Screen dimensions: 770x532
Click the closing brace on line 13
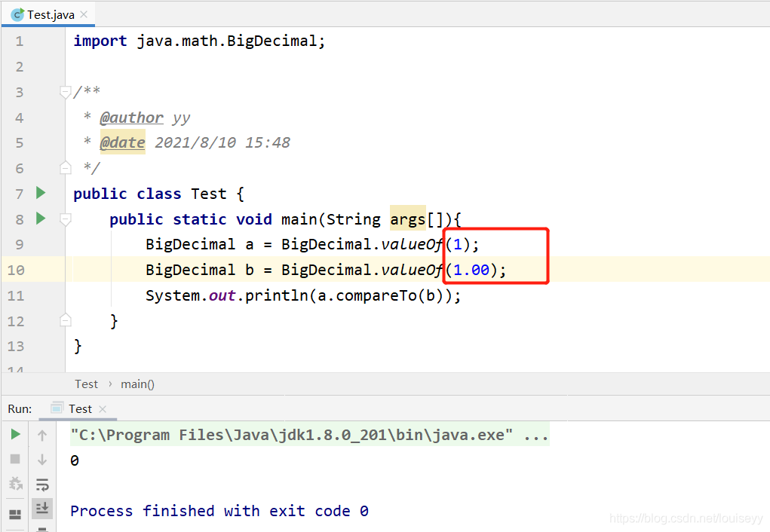(x=78, y=346)
